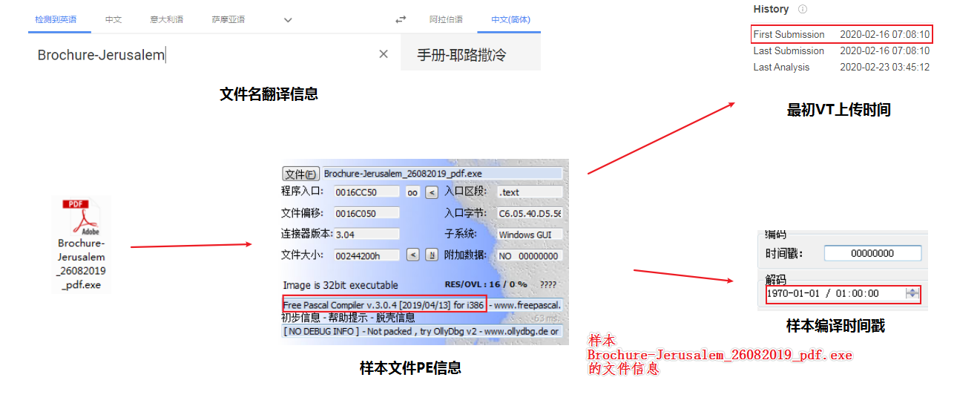
Task: Expand the more source languages chevron
Action: click(x=288, y=20)
